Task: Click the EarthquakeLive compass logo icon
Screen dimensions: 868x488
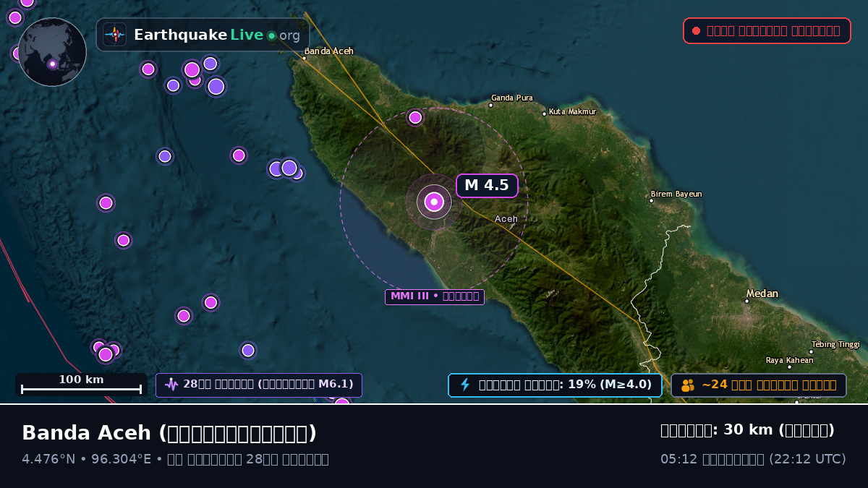Action: [114, 35]
